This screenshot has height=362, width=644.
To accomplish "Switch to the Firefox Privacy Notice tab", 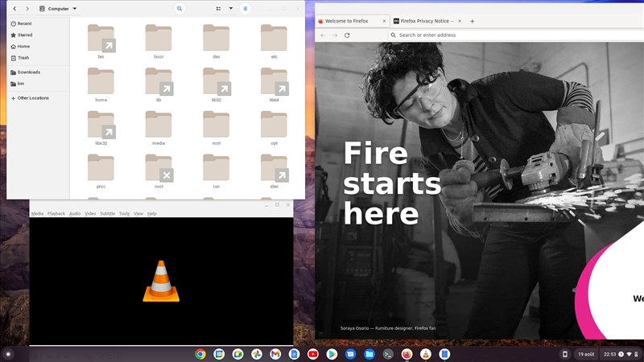I will coord(427,21).
